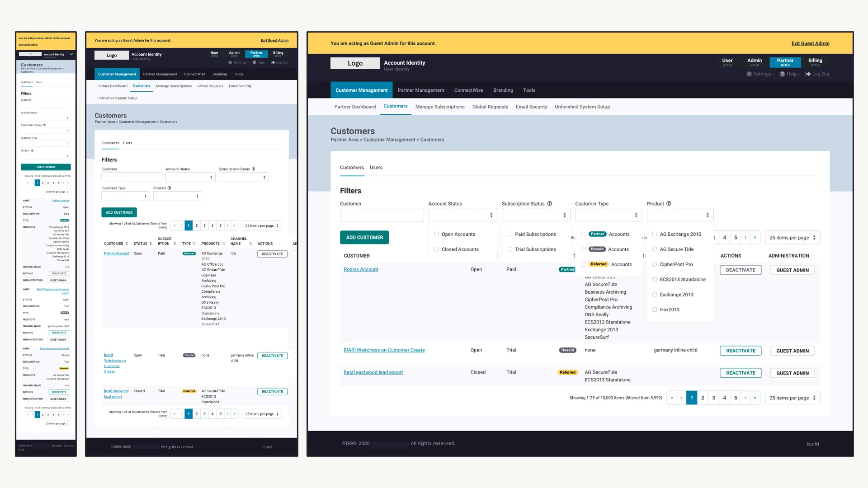
Task: Open Robins Account link in desktop table
Action: 361,270
